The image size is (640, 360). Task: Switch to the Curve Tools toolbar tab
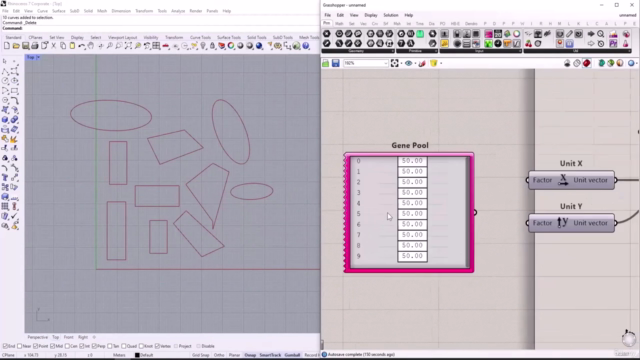[200, 38]
